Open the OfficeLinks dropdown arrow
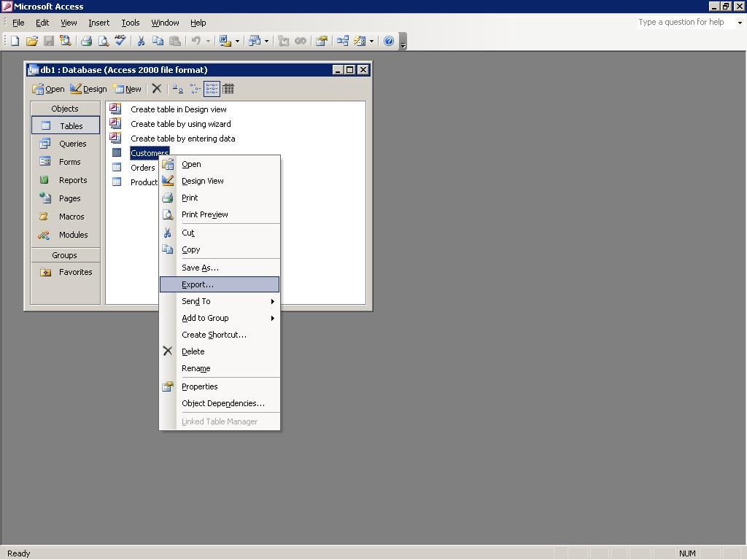The width and height of the screenshot is (747, 560). tap(237, 41)
